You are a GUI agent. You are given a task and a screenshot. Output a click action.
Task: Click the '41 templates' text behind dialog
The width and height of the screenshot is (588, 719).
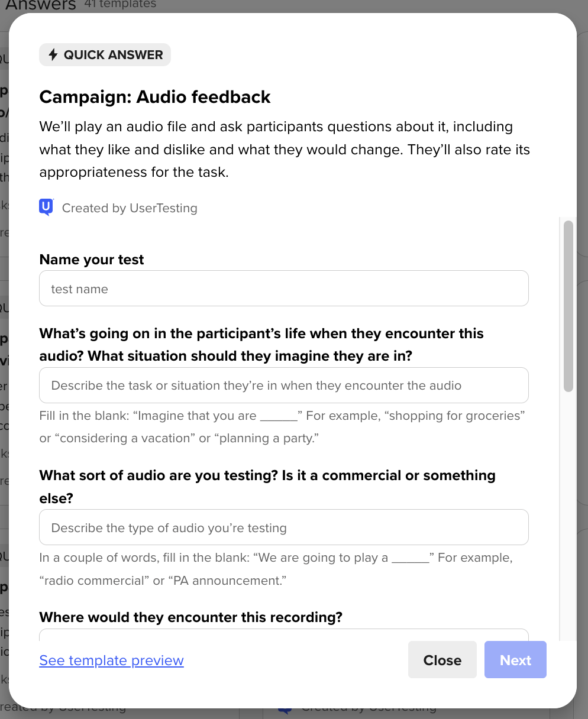(x=120, y=4)
